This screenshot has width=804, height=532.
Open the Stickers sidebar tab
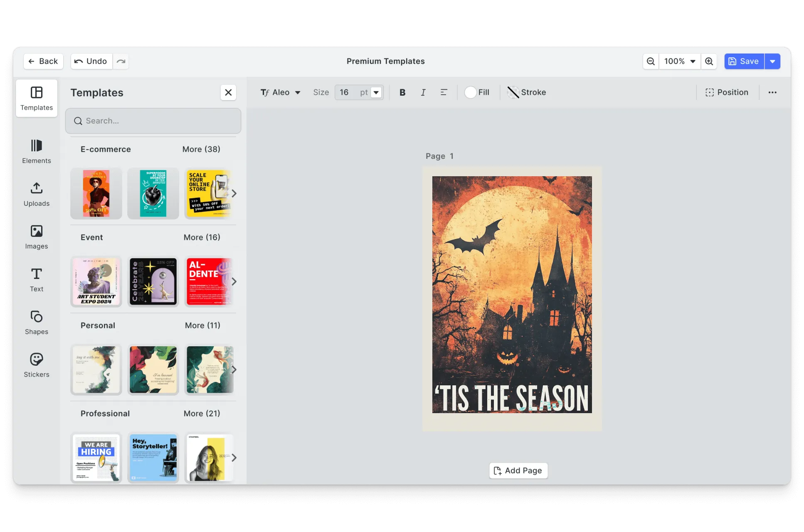[x=37, y=365]
